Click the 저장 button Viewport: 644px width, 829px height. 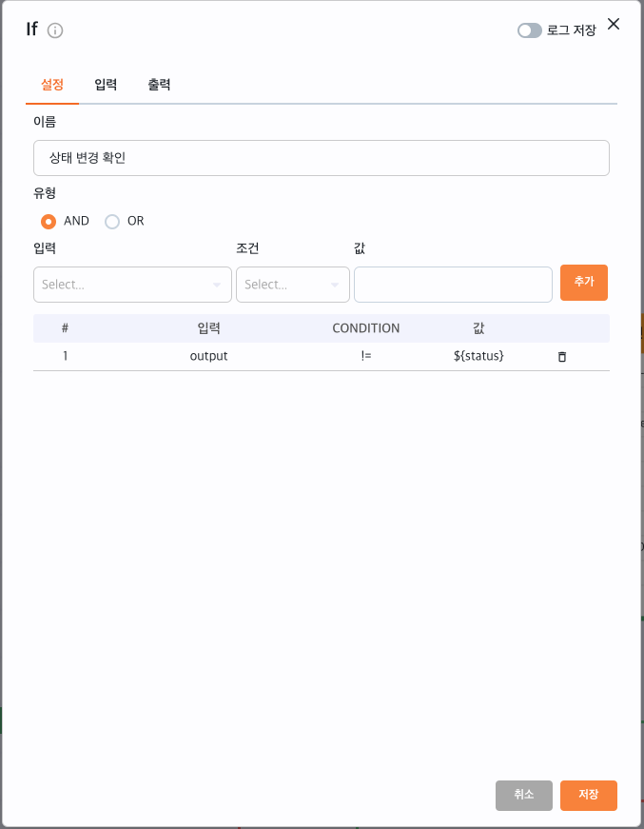(x=589, y=795)
